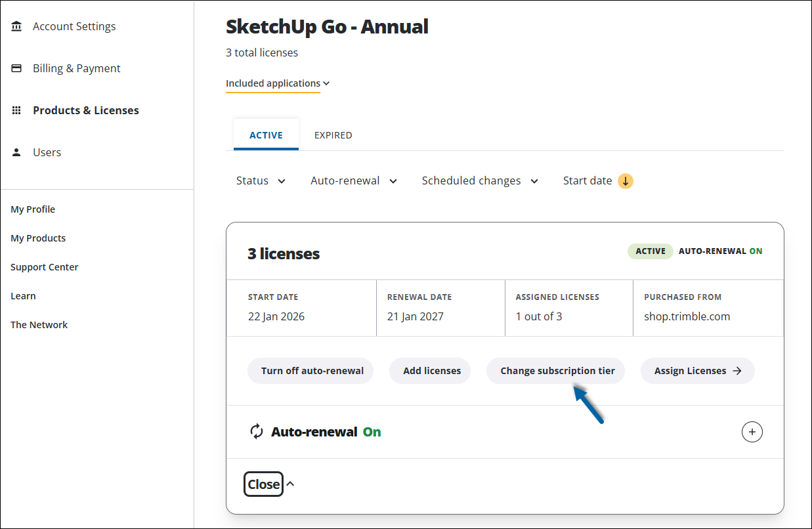This screenshot has width=812, height=529.
Task: Click the AUTO-RENEWAL ON label
Action: click(721, 251)
